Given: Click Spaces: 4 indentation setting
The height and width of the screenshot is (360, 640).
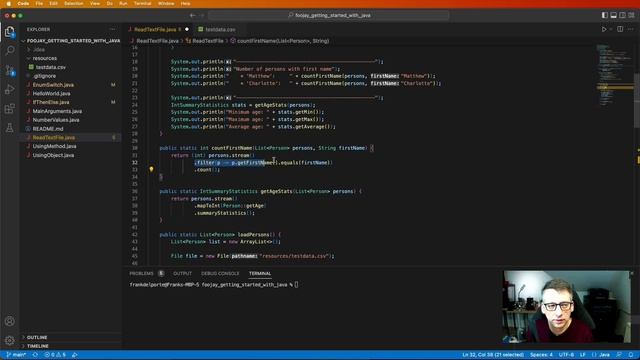Looking at the screenshot, I should [541, 355].
